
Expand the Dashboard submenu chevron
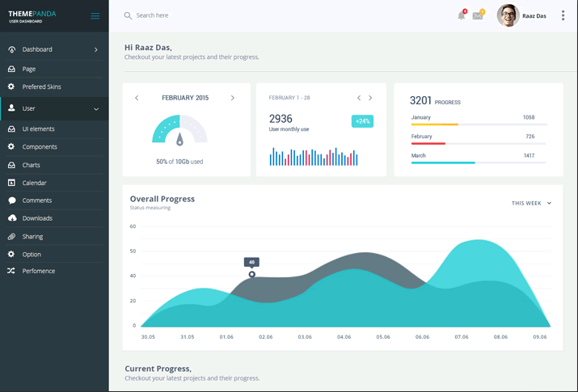coord(95,49)
